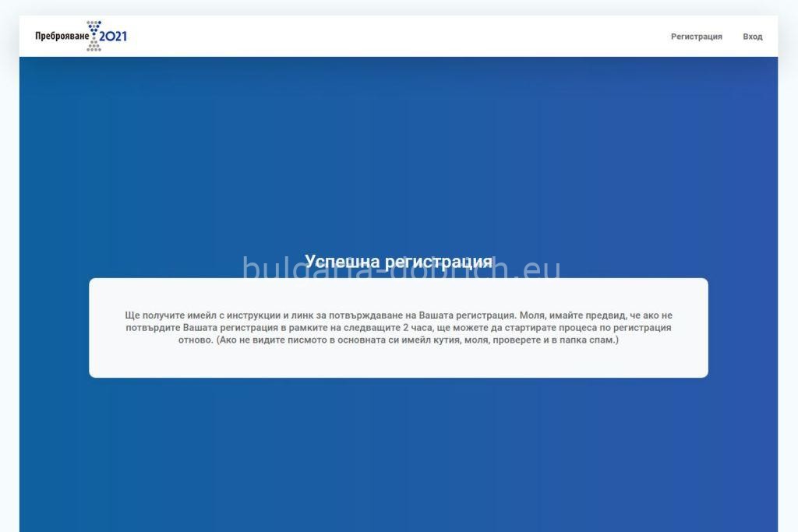
Task: Click the empty white header area between logo and links
Action: [397, 36]
